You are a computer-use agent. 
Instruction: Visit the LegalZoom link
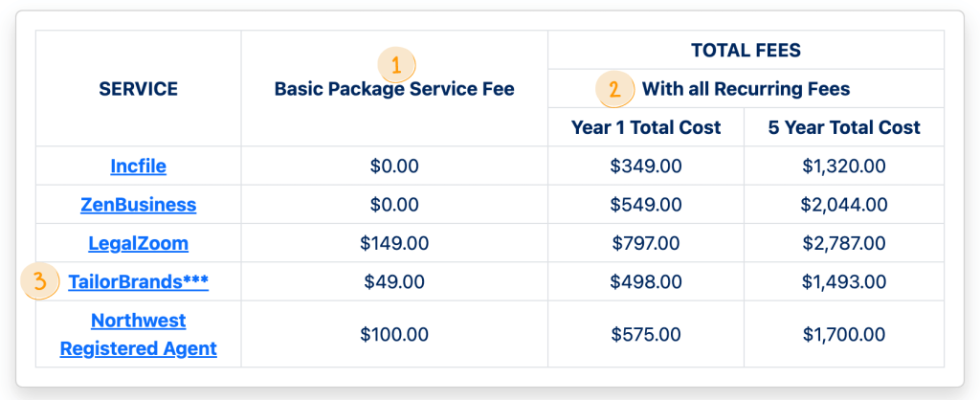click(x=139, y=243)
